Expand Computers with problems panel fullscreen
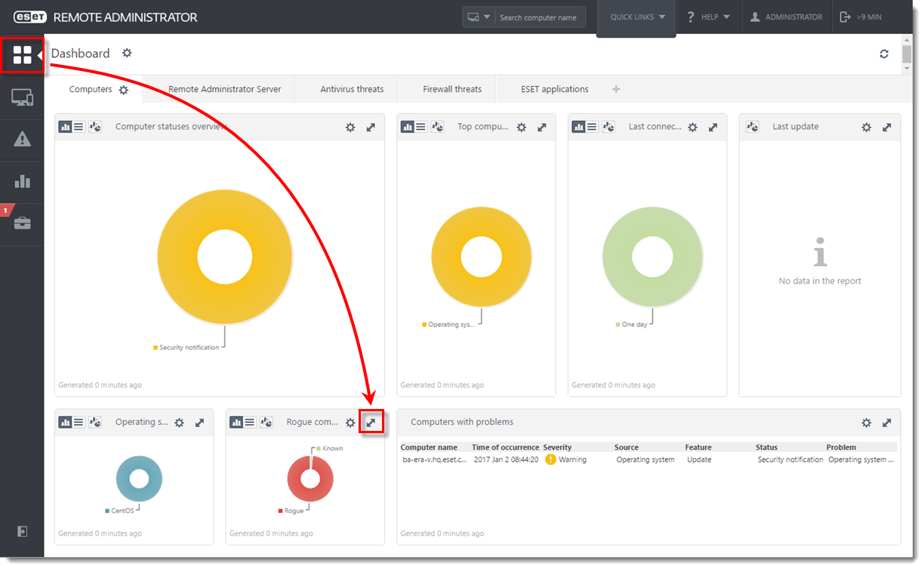This screenshot has height=569, width=924. pos(887,423)
